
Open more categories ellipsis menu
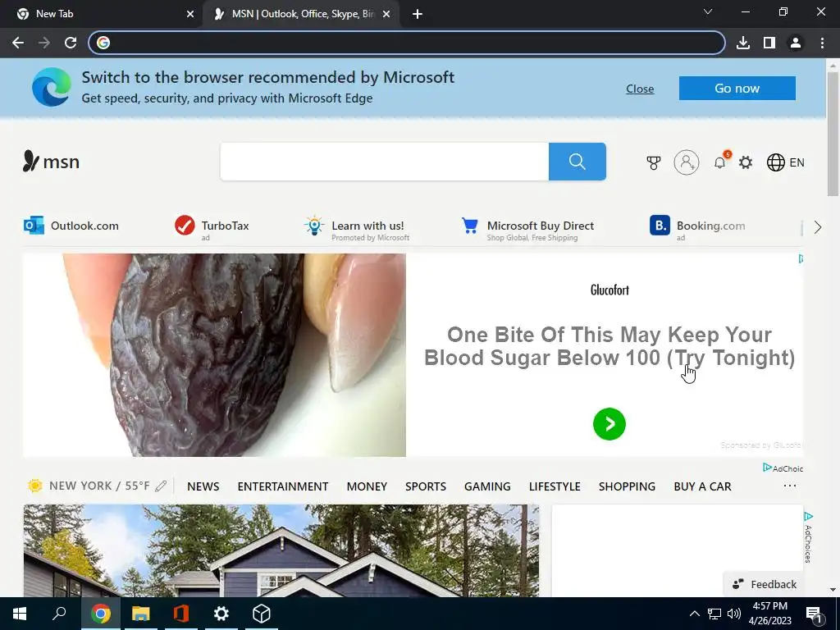pos(790,486)
